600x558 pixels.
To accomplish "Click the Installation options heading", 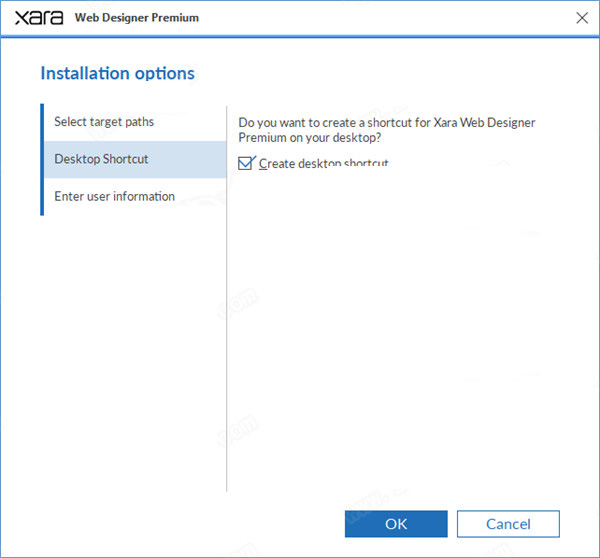I will pyautogui.click(x=117, y=73).
